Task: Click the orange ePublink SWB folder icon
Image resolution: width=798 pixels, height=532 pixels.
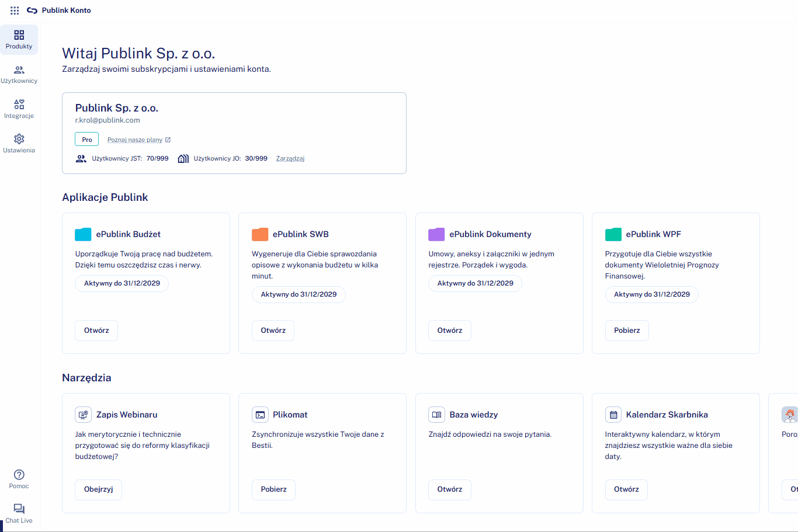Action: tap(260, 234)
